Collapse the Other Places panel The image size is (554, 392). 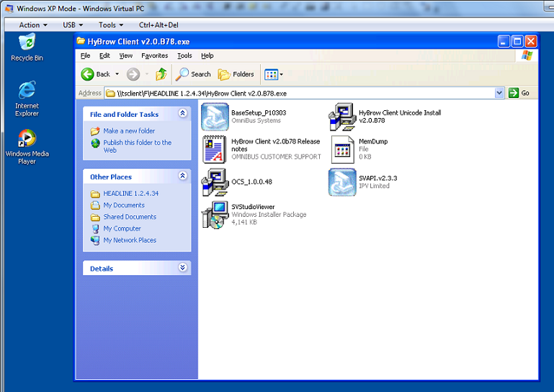[x=183, y=177]
